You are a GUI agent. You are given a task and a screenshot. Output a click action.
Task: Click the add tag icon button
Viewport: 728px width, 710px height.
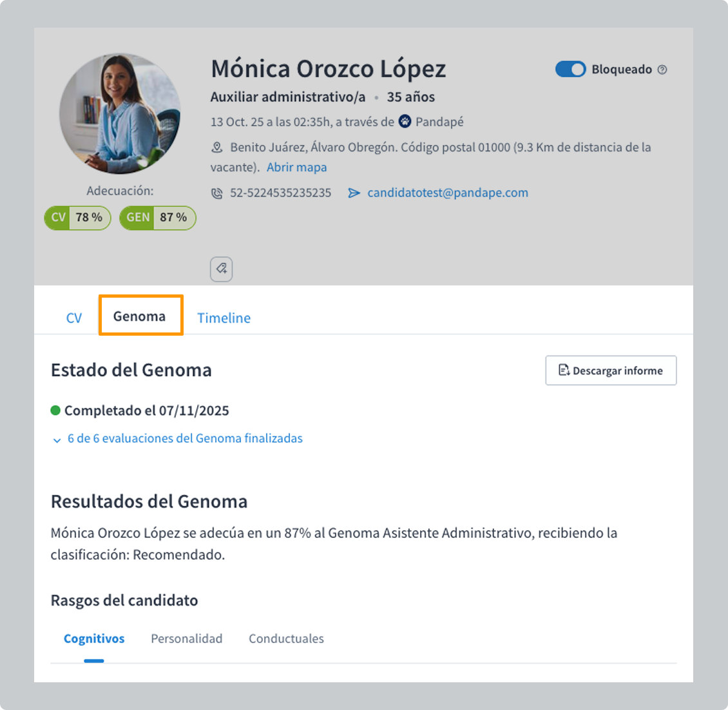(221, 269)
